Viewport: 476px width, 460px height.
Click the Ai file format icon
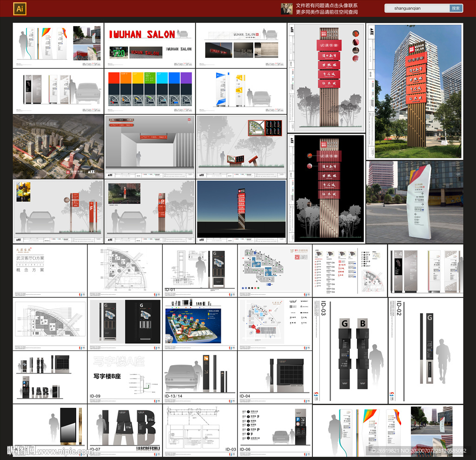point(20,8)
